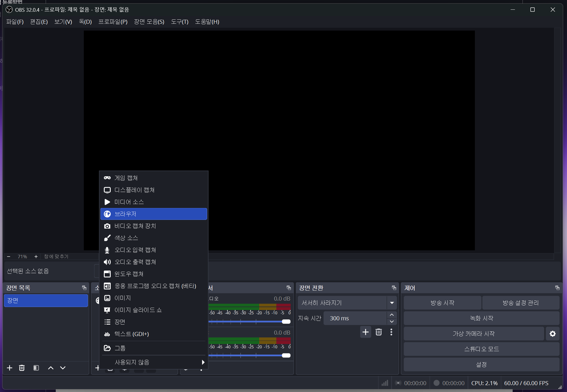
Task: Float the 장면 목록 dock
Action: point(84,288)
